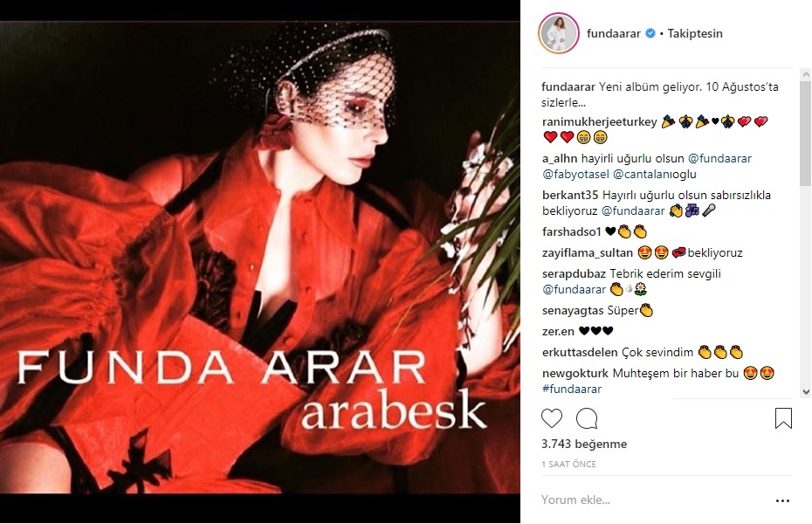Open commenter ranimukherjeeturkey's profile
The height and width of the screenshot is (524, 812).
[600, 122]
